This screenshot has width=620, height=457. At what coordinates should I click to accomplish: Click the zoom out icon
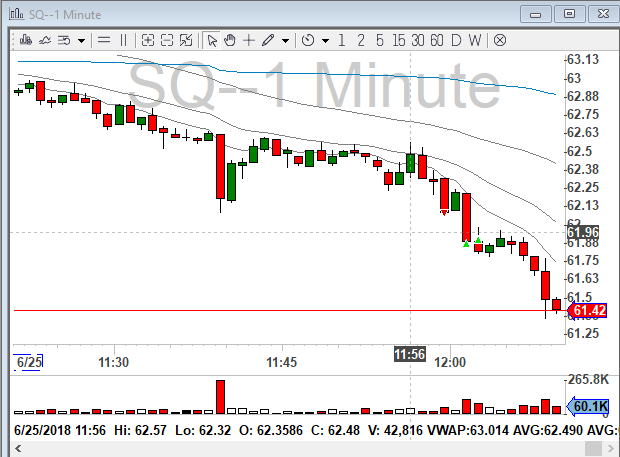tap(167, 40)
